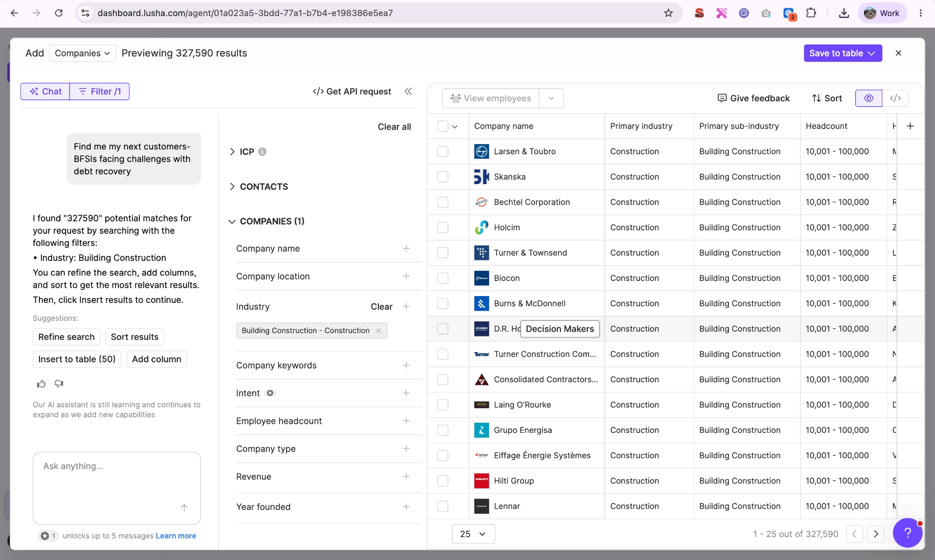Add a Company name filter
Screen dimensions: 935x560
406,249
